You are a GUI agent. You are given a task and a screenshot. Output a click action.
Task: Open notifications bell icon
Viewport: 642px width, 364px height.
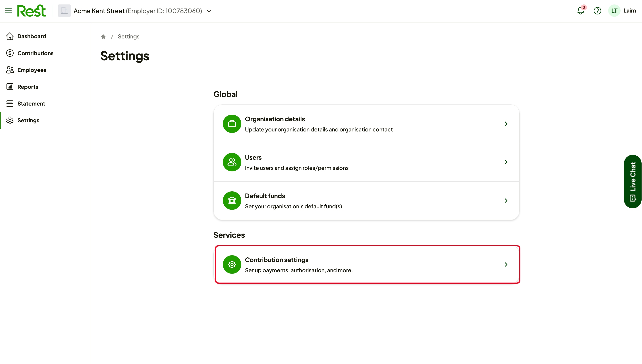click(580, 11)
